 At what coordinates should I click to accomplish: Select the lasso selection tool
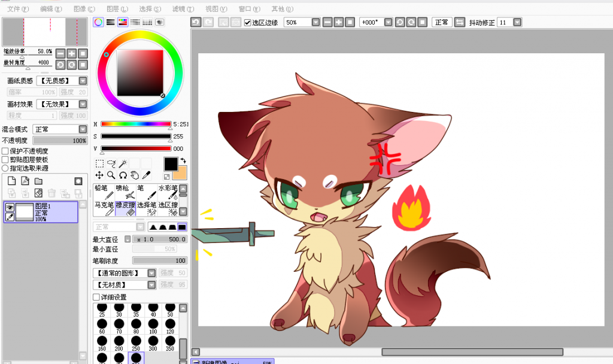(111, 163)
